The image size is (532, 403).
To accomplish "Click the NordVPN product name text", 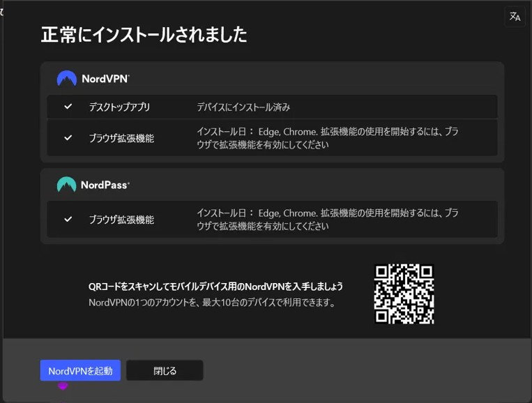I will 105,79.
